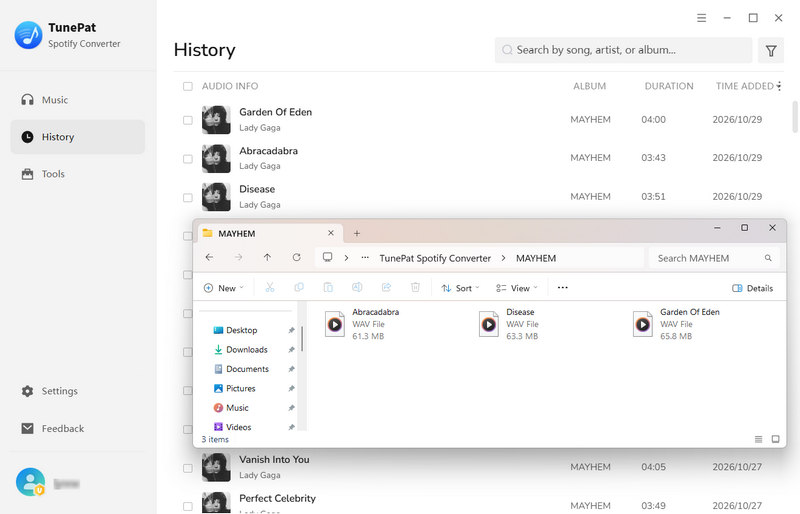Click the MAYHEM breadcrumb in the address bar
Image resolution: width=800 pixels, height=514 pixels.
tap(536, 258)
